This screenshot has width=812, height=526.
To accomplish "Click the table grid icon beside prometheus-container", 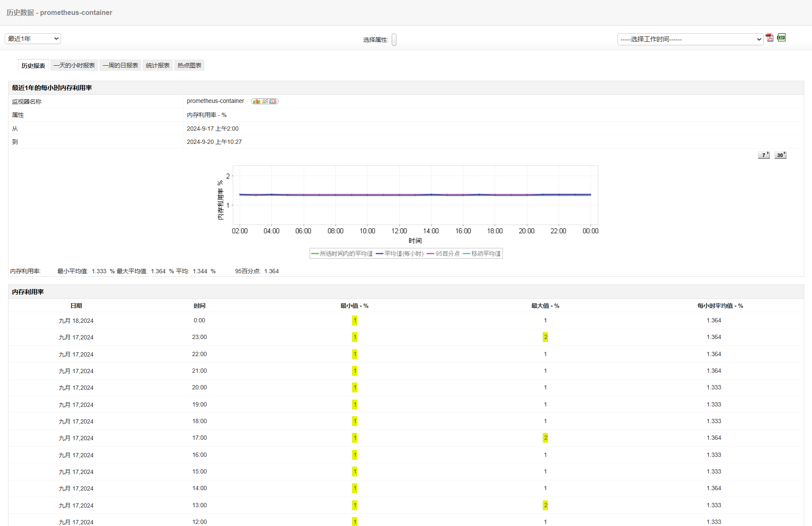I will pos(273,102).
